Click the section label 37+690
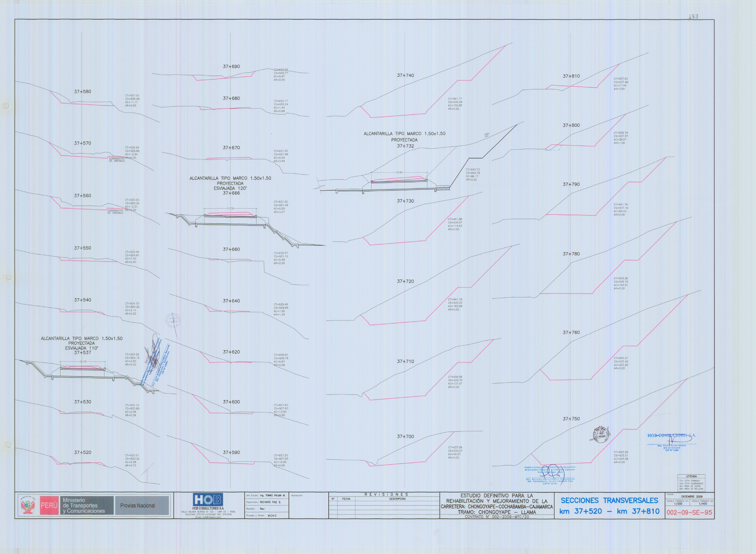This screenshot has height=554, width=756. pos(231,66)
